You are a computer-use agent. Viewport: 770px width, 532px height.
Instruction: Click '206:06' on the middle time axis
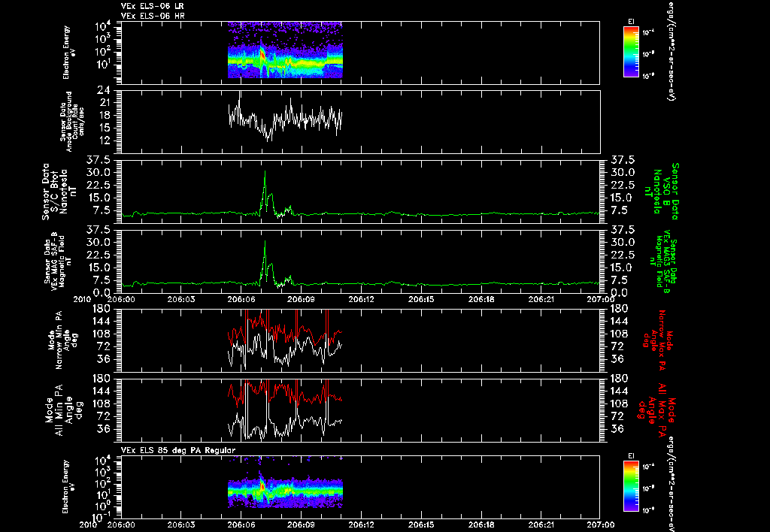click(241, 299)
